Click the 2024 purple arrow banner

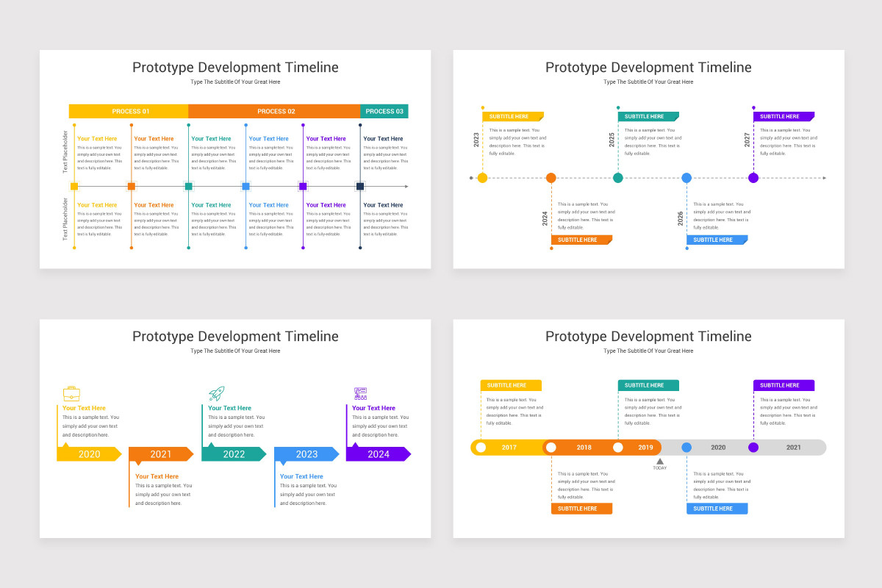pyautogui.click(x=378, y=454)
